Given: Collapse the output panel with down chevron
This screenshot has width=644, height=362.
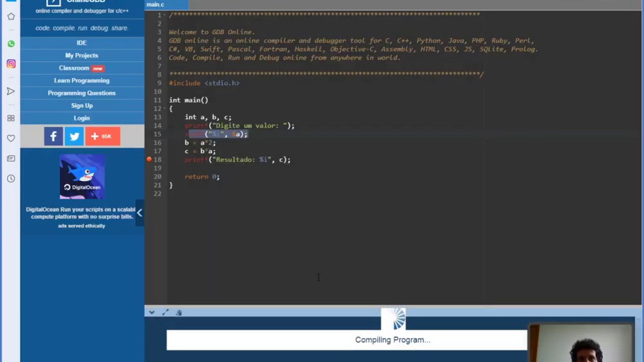Looking at the screenshot, I should point(151,312).
